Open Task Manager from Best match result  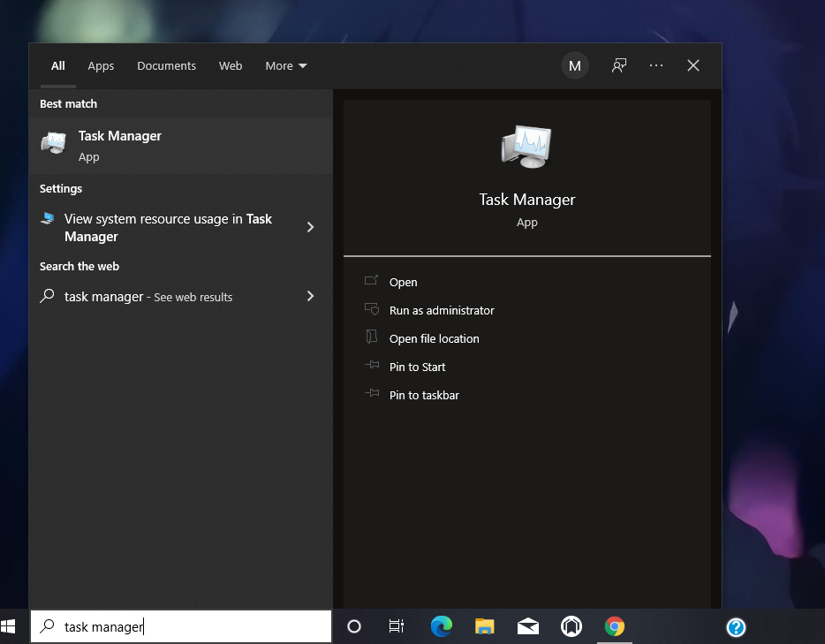(180, 145)
